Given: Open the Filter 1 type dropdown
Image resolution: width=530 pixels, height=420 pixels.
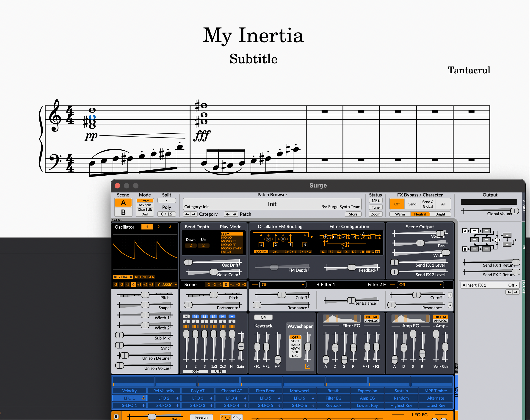Looking at the screenshot, I should click(x=282, y=285).
